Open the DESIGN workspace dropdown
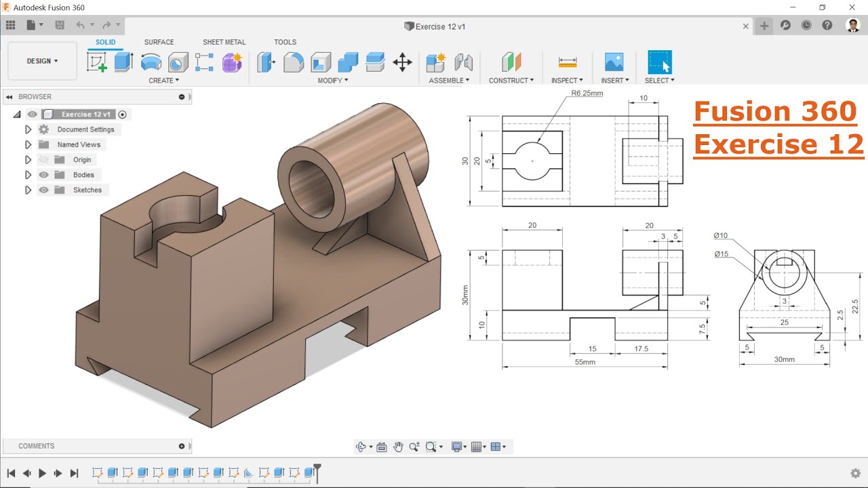The image size is (868, 488). [x=42, y=61]
